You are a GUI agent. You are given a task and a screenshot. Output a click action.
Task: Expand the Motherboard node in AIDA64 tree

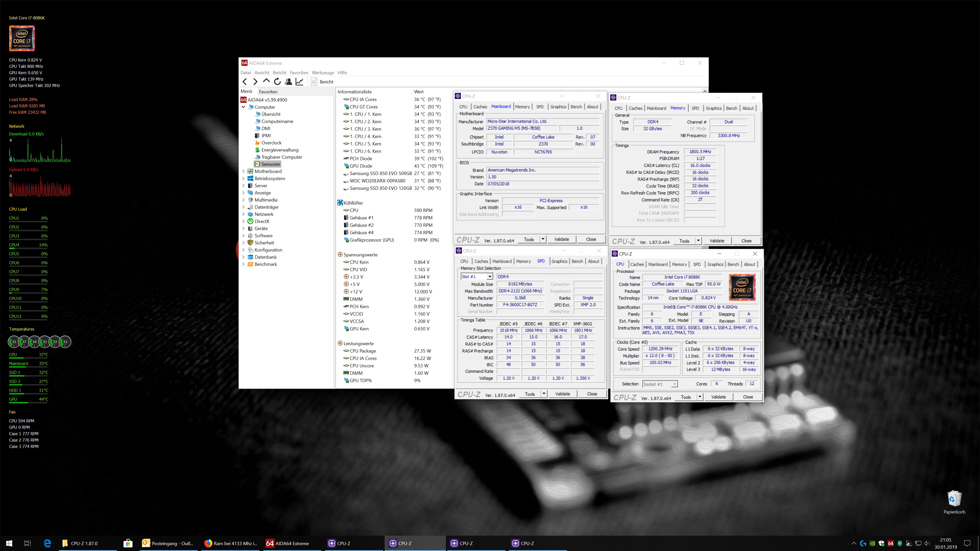point(244,171)
